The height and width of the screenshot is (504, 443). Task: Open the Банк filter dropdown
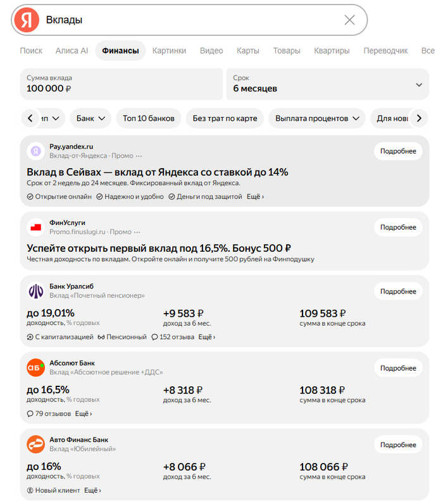(x=90, y=118)
